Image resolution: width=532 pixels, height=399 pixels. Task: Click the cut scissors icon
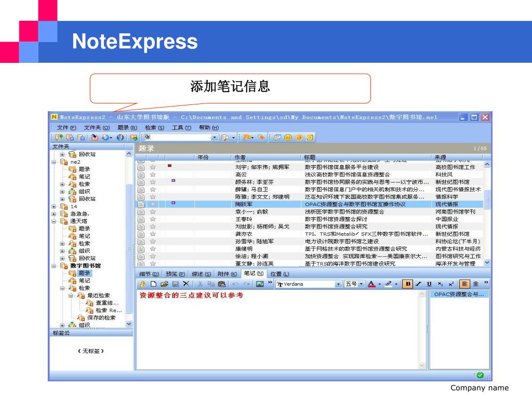point(200,284)
